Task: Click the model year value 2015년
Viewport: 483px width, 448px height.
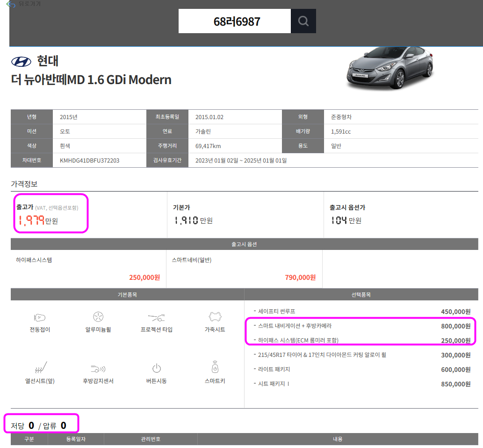Action: (x=68, y=117)
